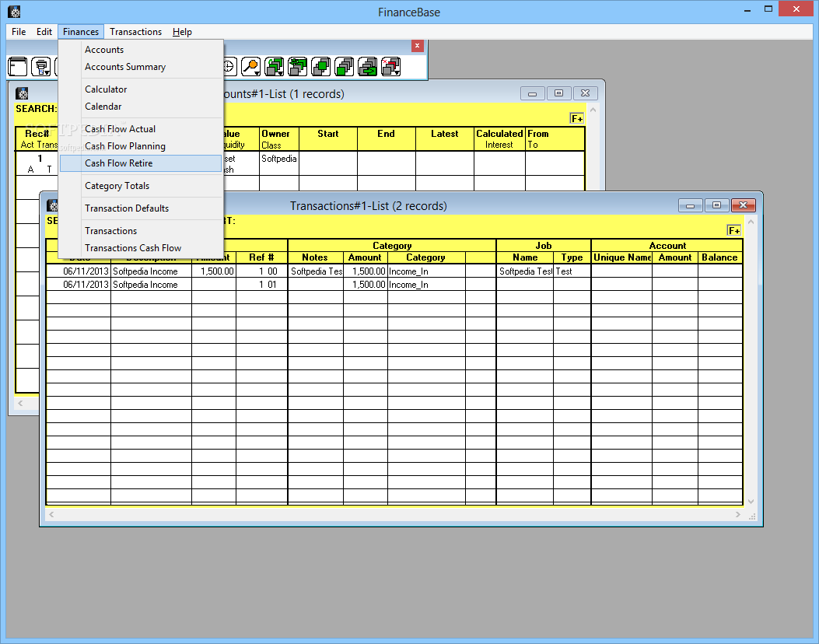This screenshot has width=819, height=644.
Task: Click the records icon with green right arrow
Action: (x=368, y=67)
